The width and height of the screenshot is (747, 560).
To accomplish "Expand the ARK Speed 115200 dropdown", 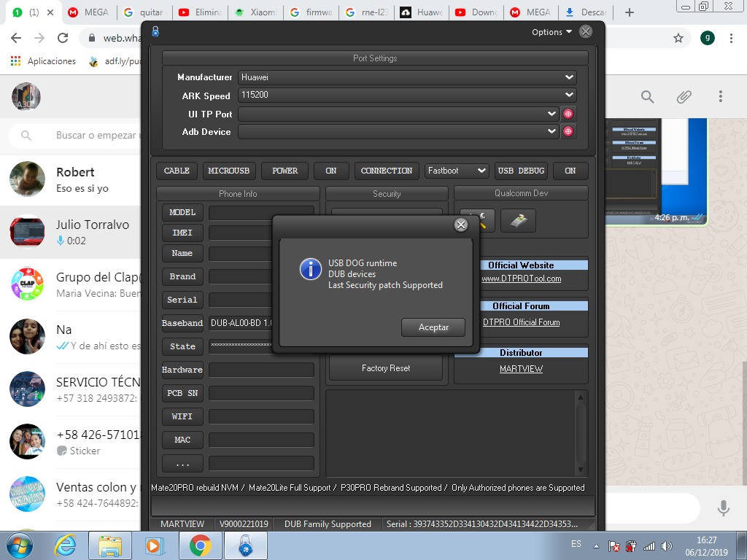I will 569,95.
